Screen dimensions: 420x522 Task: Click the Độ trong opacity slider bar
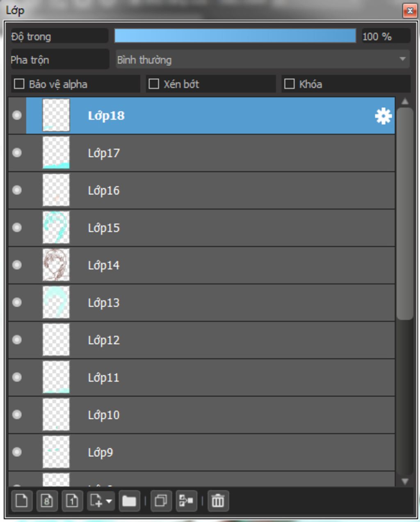tap(235, 36)
